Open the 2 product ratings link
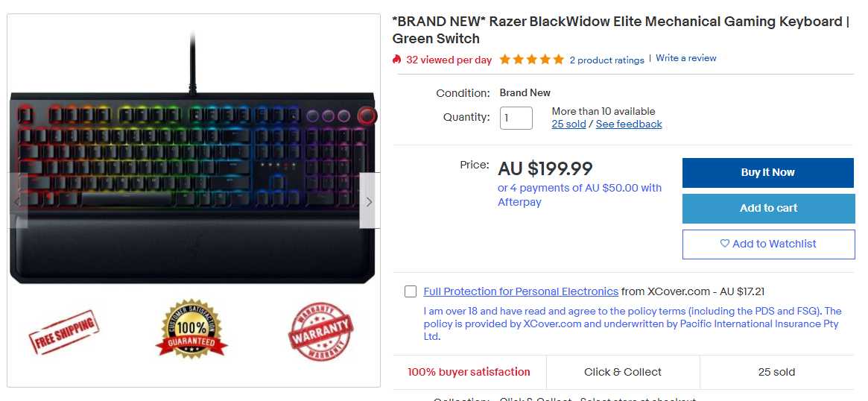 tap(606, 60)
